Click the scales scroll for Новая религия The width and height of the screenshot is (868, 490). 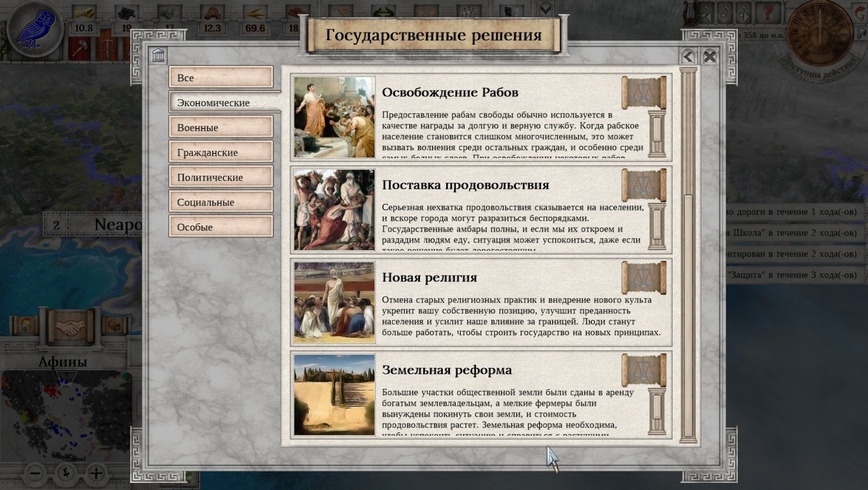click(x=644, y=278)
